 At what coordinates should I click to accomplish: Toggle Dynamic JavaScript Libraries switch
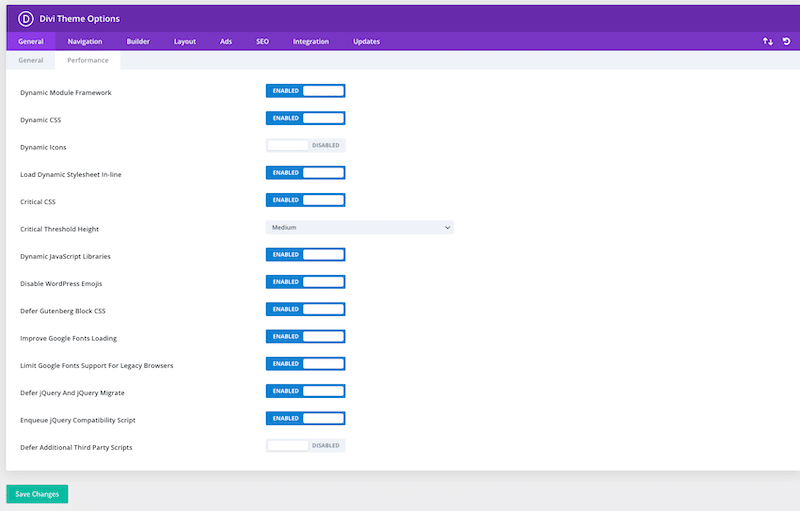(x=305, y=254)
